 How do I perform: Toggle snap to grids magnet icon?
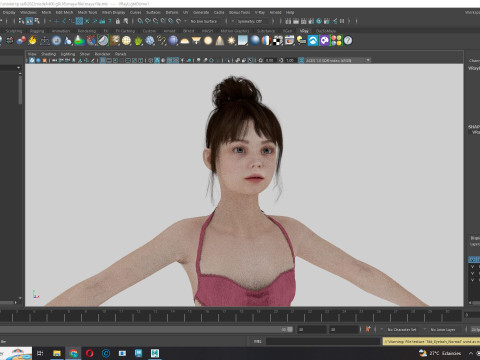[x=140, y=21]
